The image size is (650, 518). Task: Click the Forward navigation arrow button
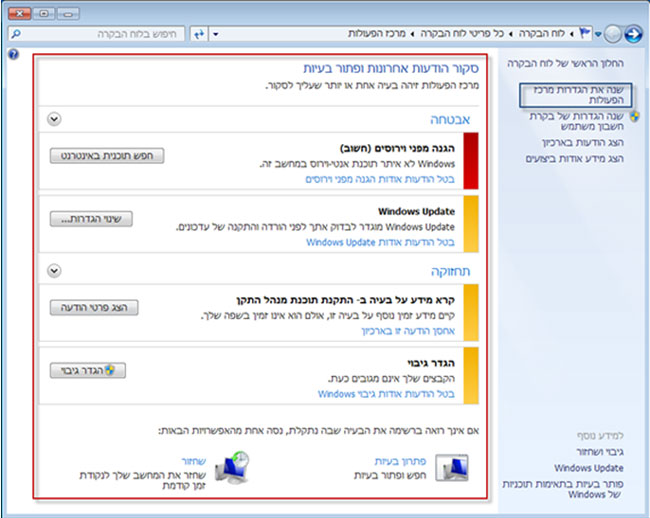click(612, 34)
